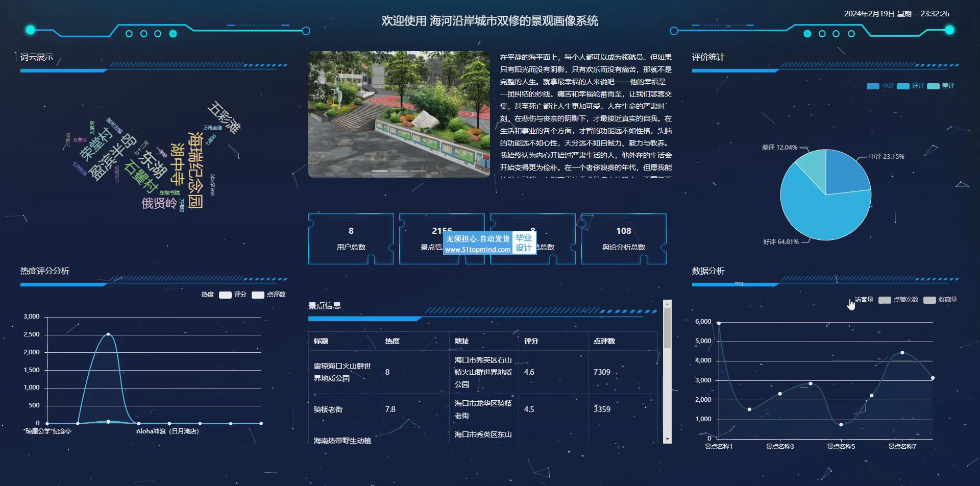The width and height of the screenshot is (980, 486).
Task: Click the 数据分析 panel title
Action: (x=708, y=271)
